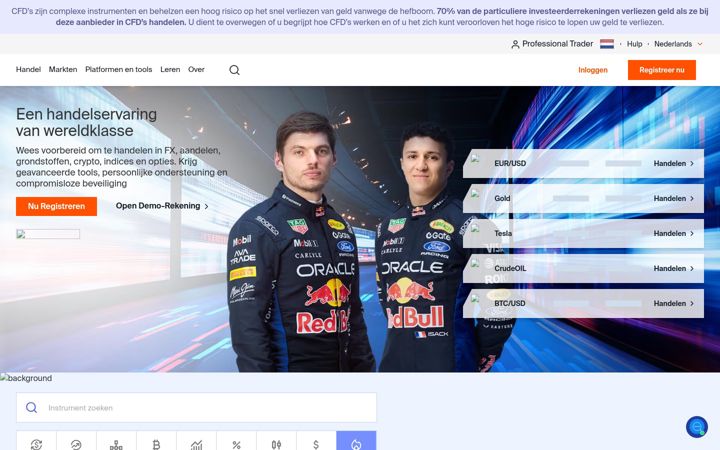
Task: Click the BTC/USD Handelen chevron
Action: point(692,303)
